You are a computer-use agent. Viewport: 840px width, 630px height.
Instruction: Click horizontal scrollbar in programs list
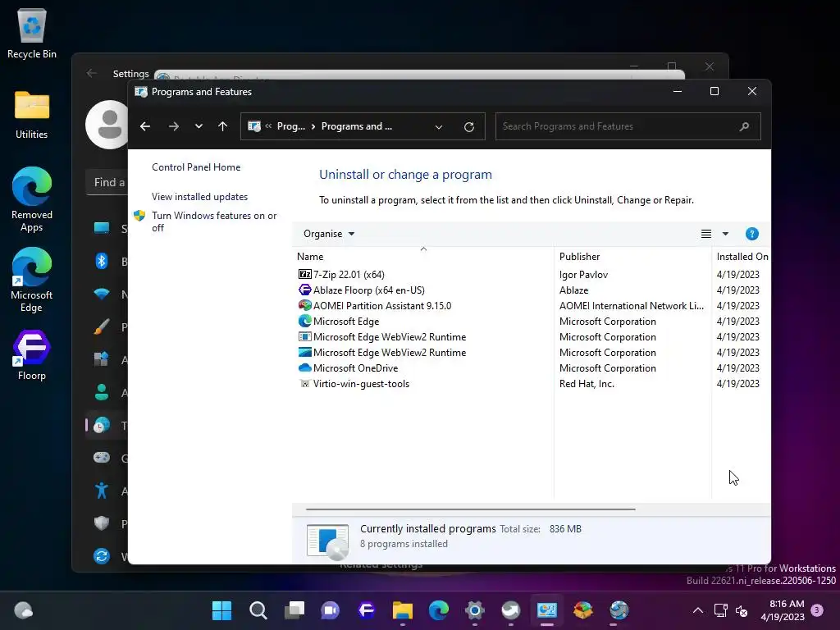[x=470, y=509]
